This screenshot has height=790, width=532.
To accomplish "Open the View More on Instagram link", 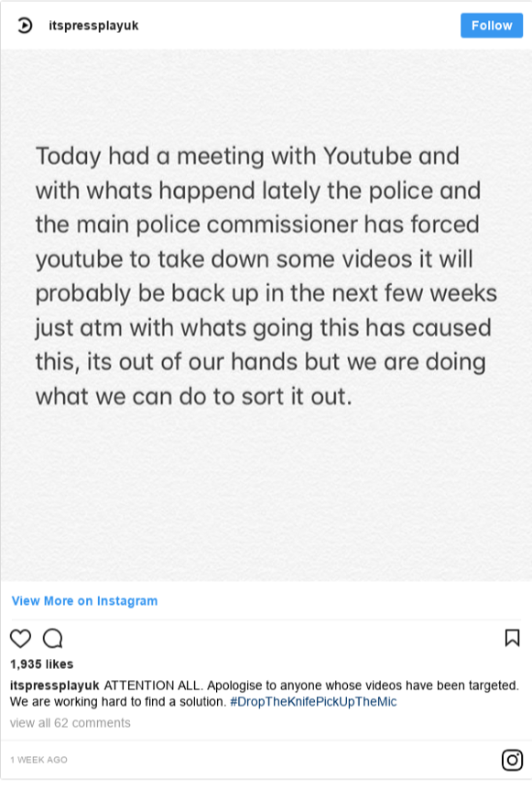I will tap(84, 600).
